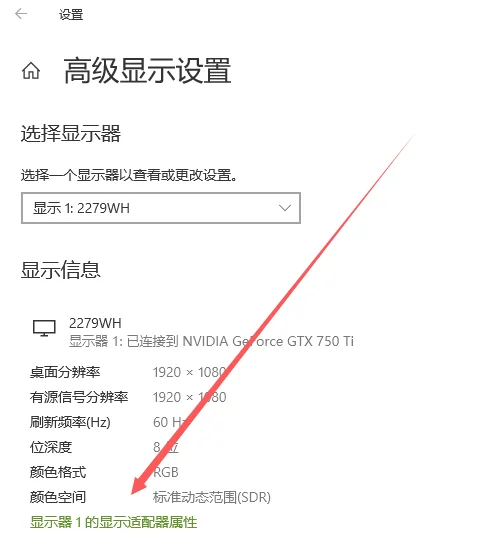Viewport: 477px width, 540px height.
Task: Click the monitor icon beside 2279WH
Action: pyautogui.click(x=44, y=328)
